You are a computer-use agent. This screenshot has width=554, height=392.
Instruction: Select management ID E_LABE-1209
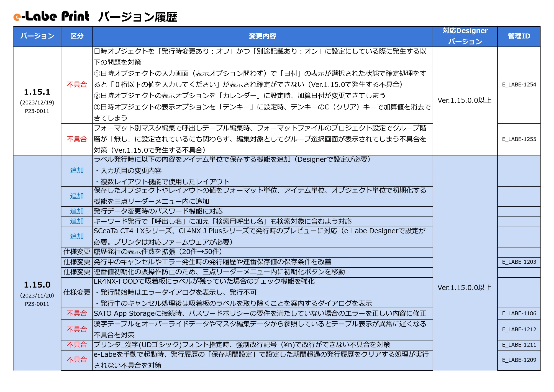coord(519,360)
